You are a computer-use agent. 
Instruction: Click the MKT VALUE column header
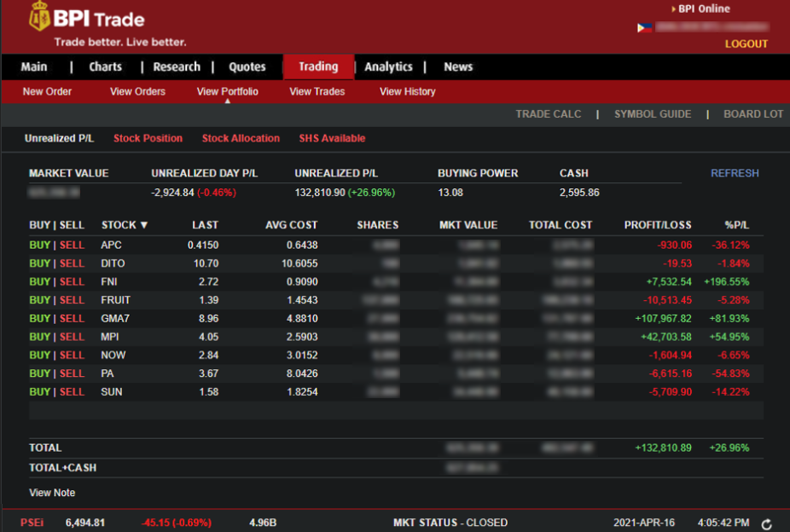click(x=468, y=225)
